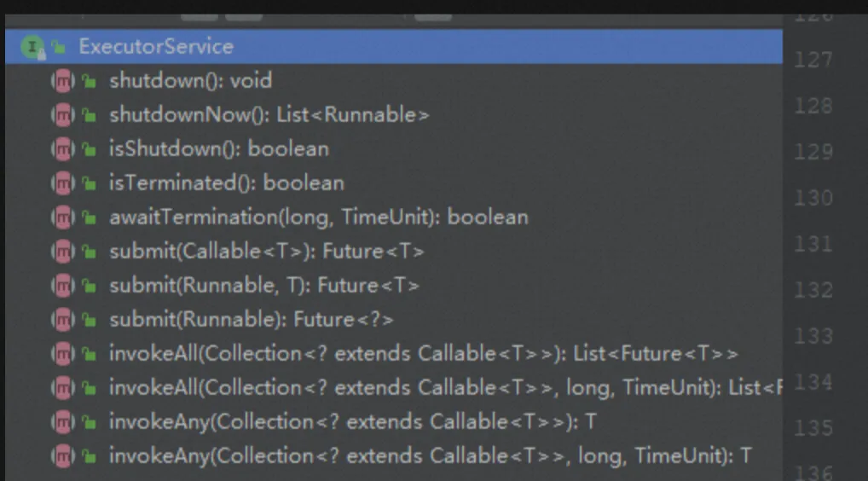Screen dimensions: 868x481
Task: Select shutdown(): void method
Action: (190, 81)
